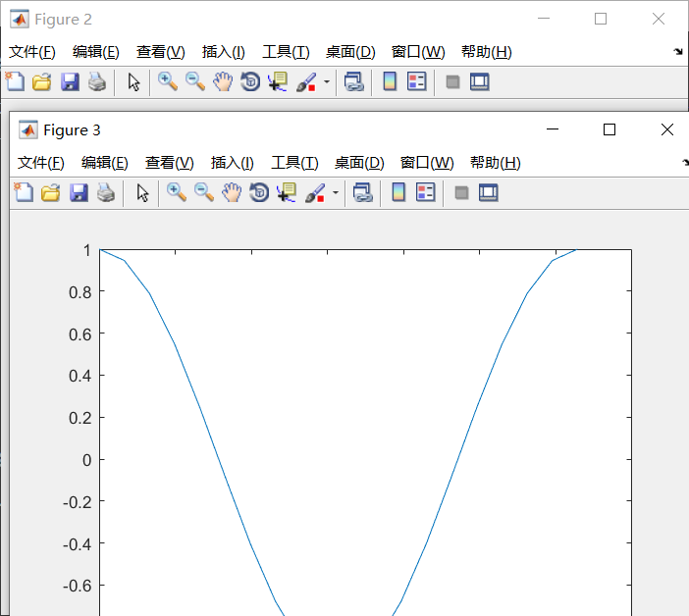Insert Colorbar icon in Figure 2
The image size is (689, 616).
[390, 81]
